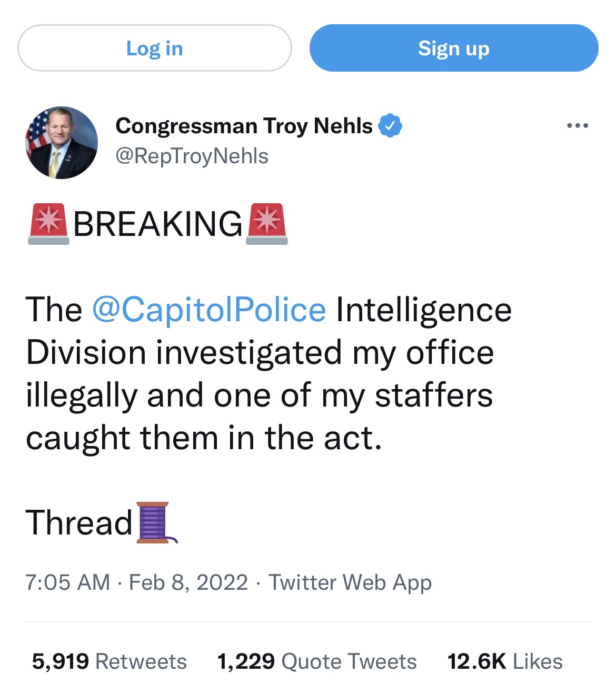Click the word Thread in the tweet
616x693 pixels.
click(x=79, y=522)
